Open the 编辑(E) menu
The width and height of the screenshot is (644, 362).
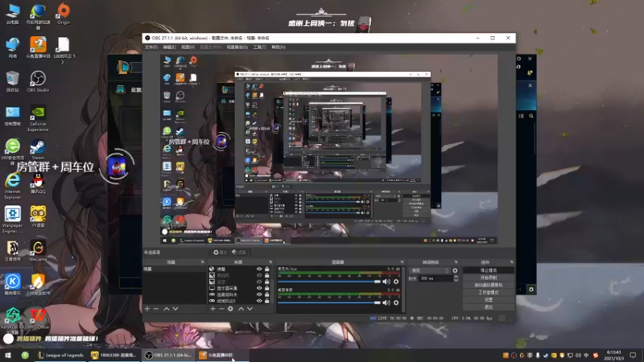(x=169, y=47)
